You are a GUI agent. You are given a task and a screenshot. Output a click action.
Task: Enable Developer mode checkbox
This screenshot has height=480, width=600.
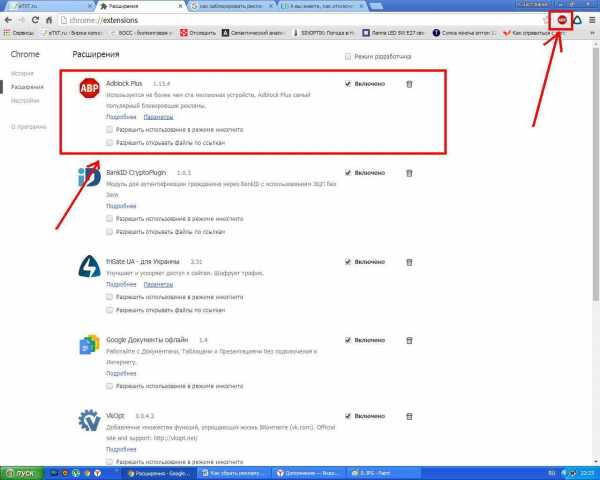click(347, 57)
